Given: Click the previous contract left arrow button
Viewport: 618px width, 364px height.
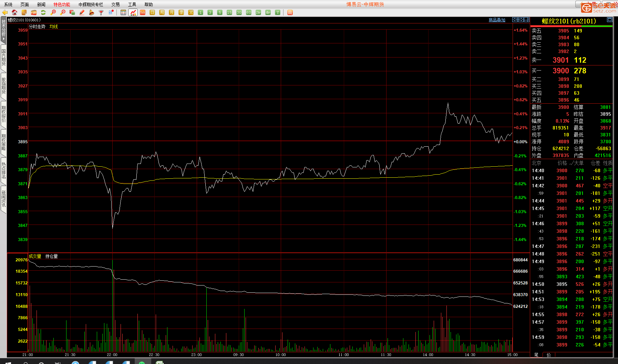Looking at the screenshot, I should coord(515,20).
